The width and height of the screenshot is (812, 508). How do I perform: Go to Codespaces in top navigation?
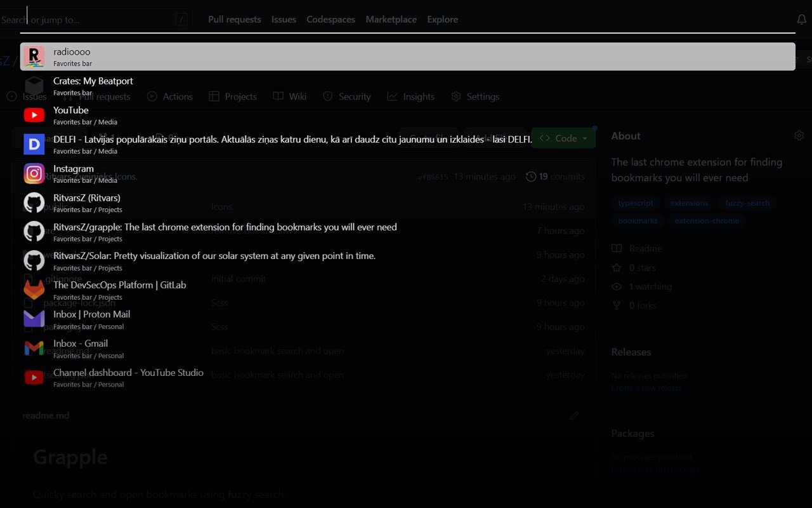[x=331, y=20]
